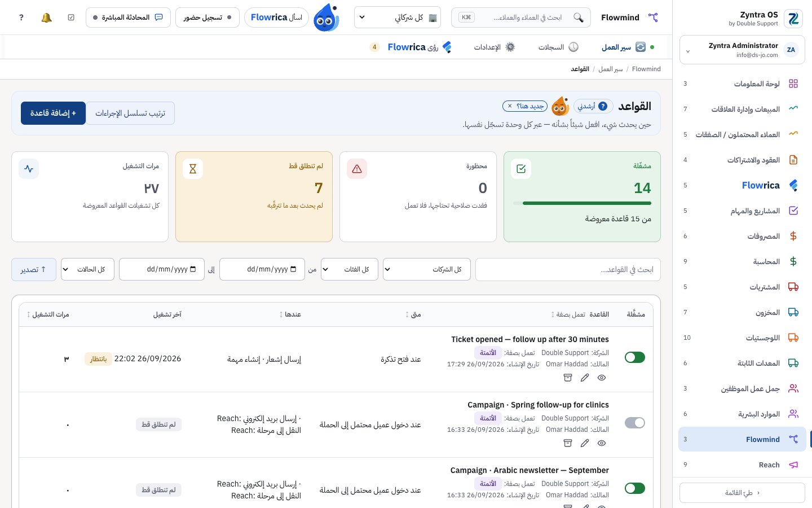Switch to the السجلات logs tab
The width and height of the screenshot is (812, 508).
pyautogui.click(x=558, y=47)
